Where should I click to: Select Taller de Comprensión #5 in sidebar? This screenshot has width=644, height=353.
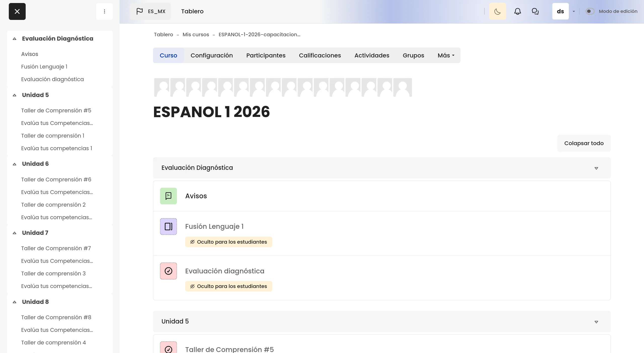click(56, 111)
